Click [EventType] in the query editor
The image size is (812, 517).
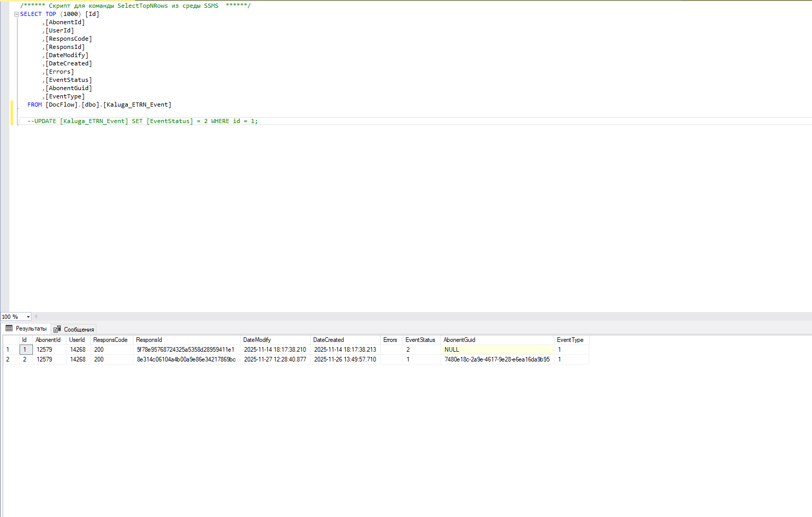click(65, 96)
